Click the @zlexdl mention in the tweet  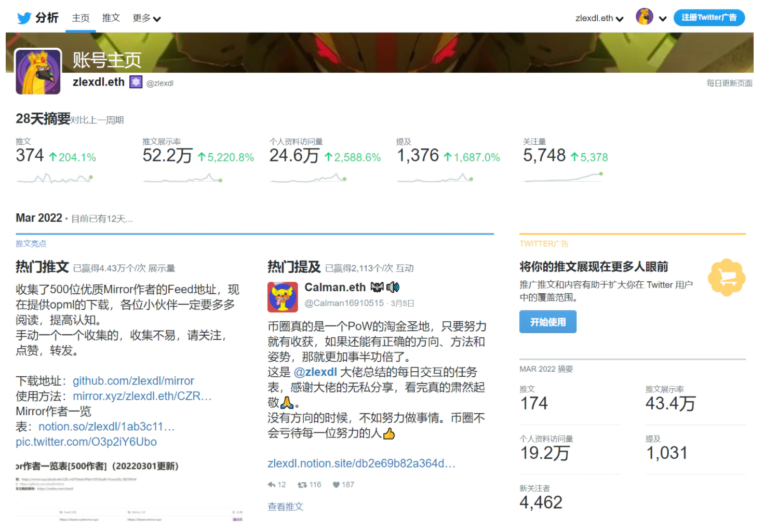pyautogui.click(x=316, y=372)
